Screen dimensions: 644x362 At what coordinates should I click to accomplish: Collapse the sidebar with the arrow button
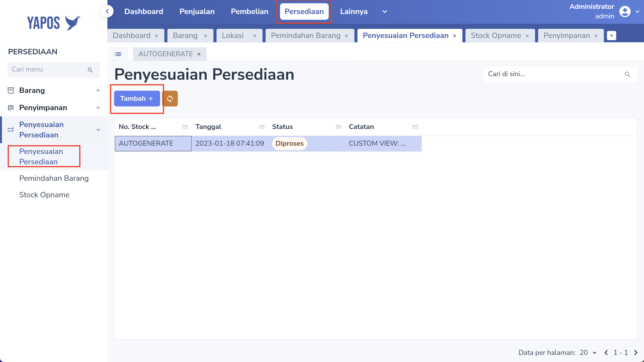108,11
